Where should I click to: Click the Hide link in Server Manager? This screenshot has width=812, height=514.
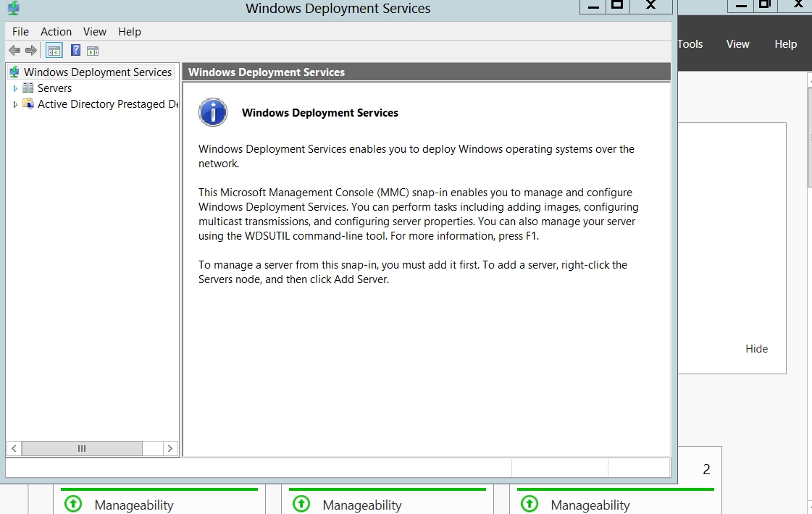(x=757, y=349)
